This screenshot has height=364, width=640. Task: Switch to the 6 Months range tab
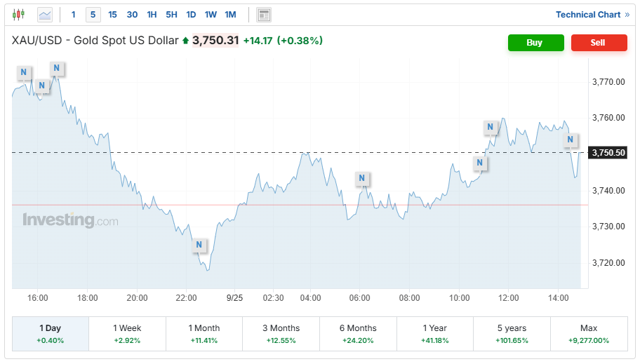358,333
